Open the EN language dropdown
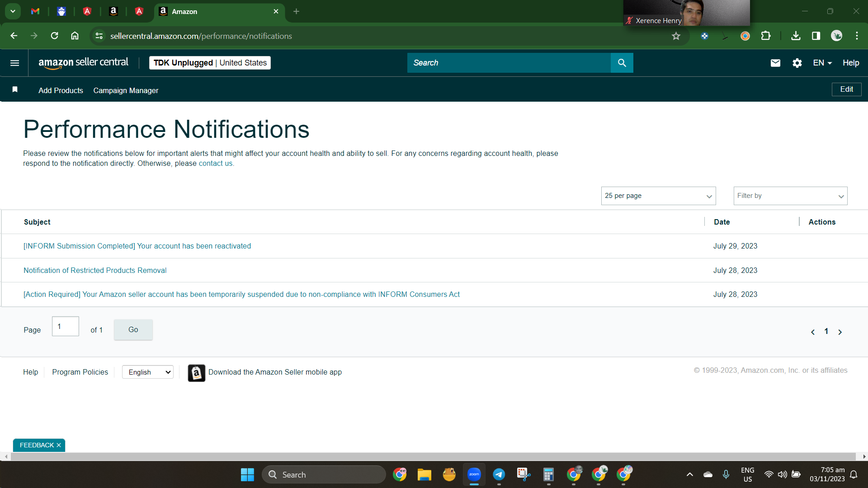The image size is (868, 488). [x=822, y=63]
